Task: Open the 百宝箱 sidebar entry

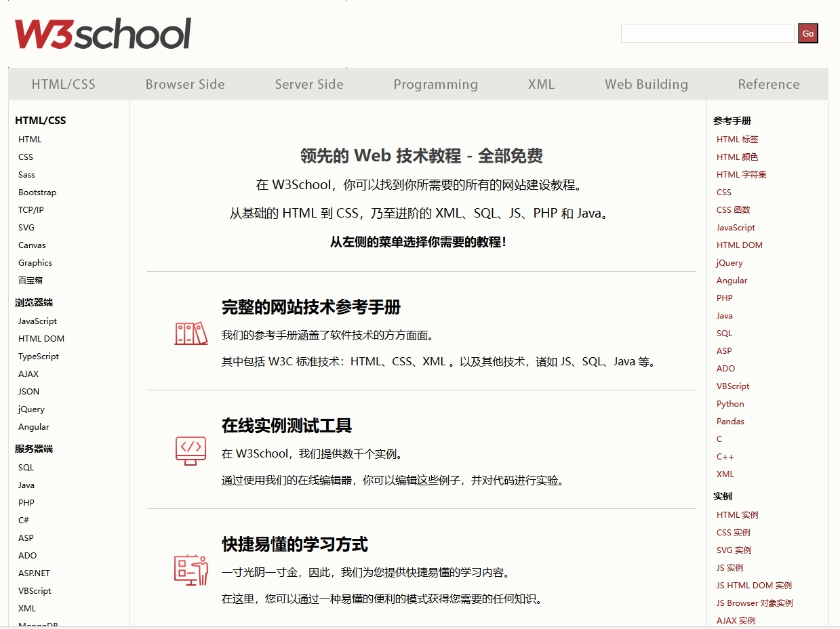Action: (30, 280)
